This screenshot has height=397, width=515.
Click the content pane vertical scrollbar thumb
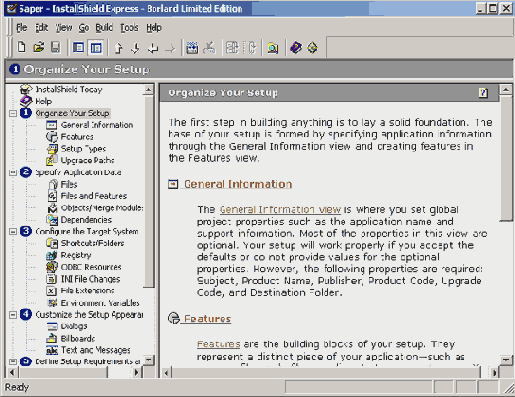[506, 158]
